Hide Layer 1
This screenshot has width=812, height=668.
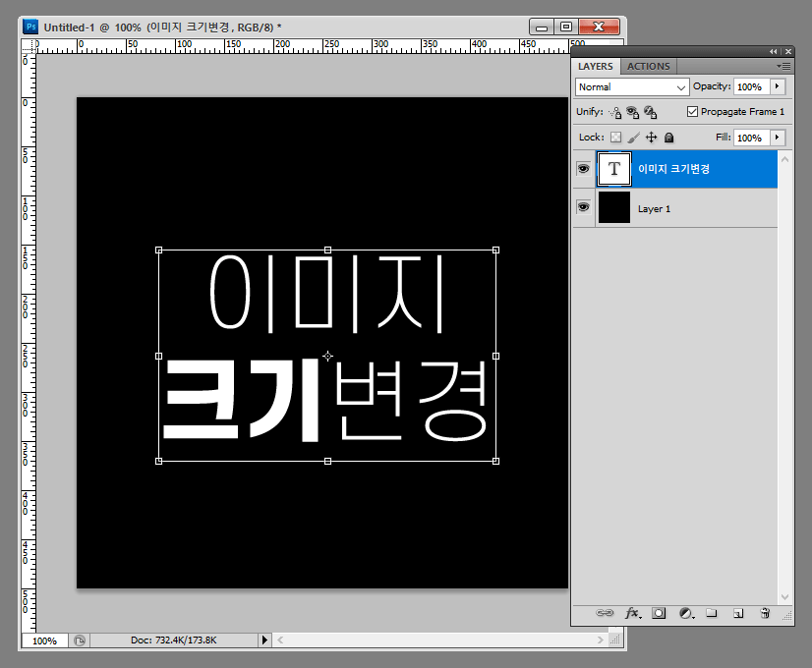[584, 207]
